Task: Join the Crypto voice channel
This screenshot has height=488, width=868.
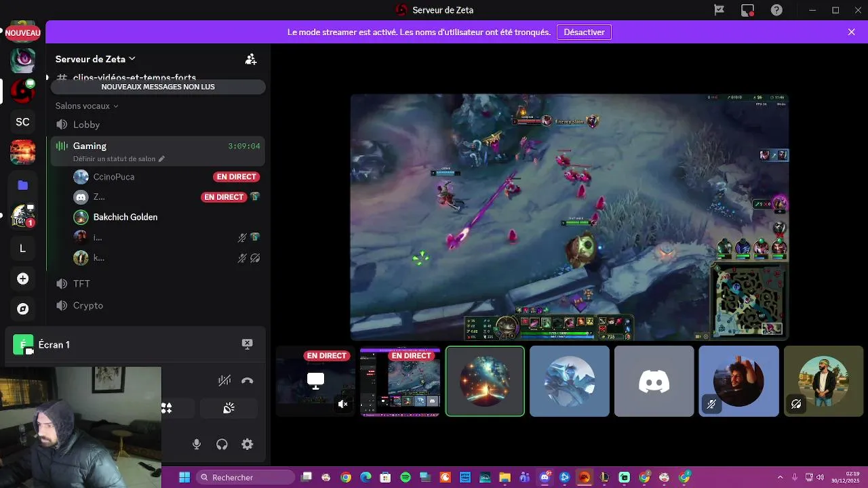Action: click(157, 306)
